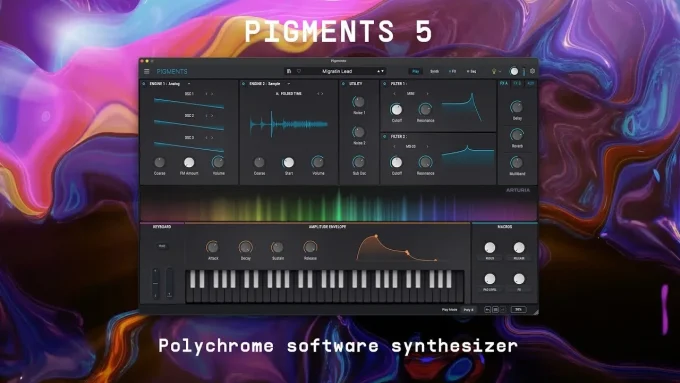Click the Noise 1 utility knob

click(359, 102)
